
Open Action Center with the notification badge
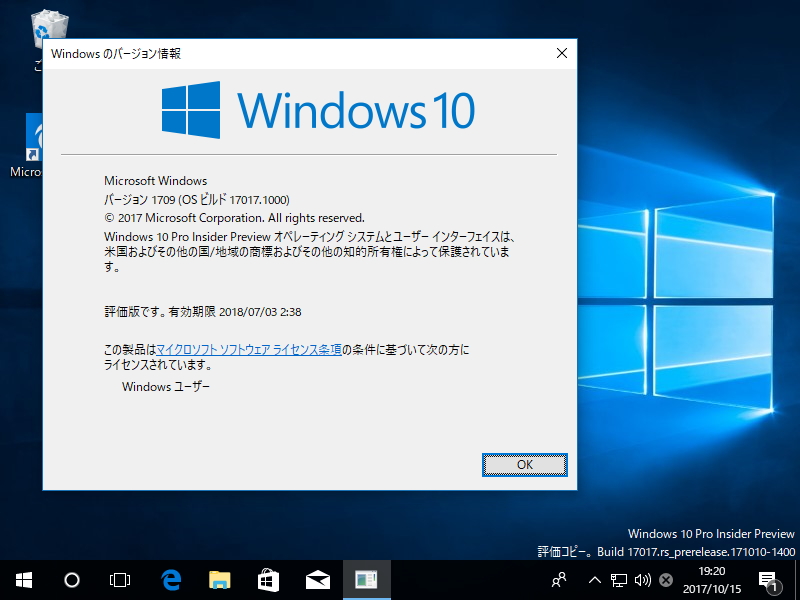(770, 580)
